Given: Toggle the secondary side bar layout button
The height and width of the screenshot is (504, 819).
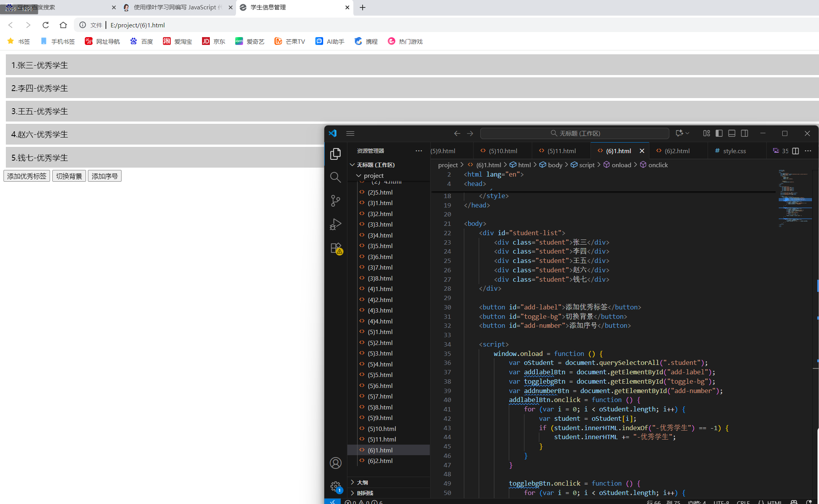Looking at the screenshot, I should pyautogui.click(x=745, y=133).
